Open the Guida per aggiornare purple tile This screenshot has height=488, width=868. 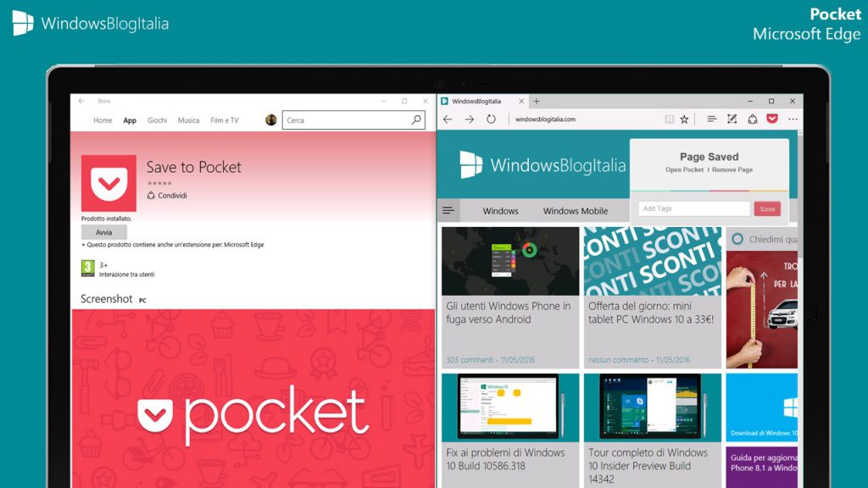(x=762, y=468)
